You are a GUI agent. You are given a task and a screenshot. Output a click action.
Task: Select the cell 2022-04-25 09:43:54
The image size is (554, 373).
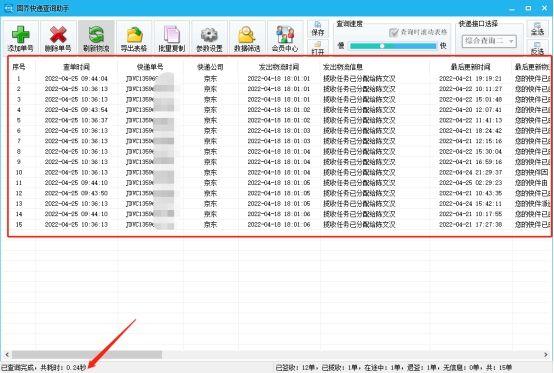[x=76, y=110]
